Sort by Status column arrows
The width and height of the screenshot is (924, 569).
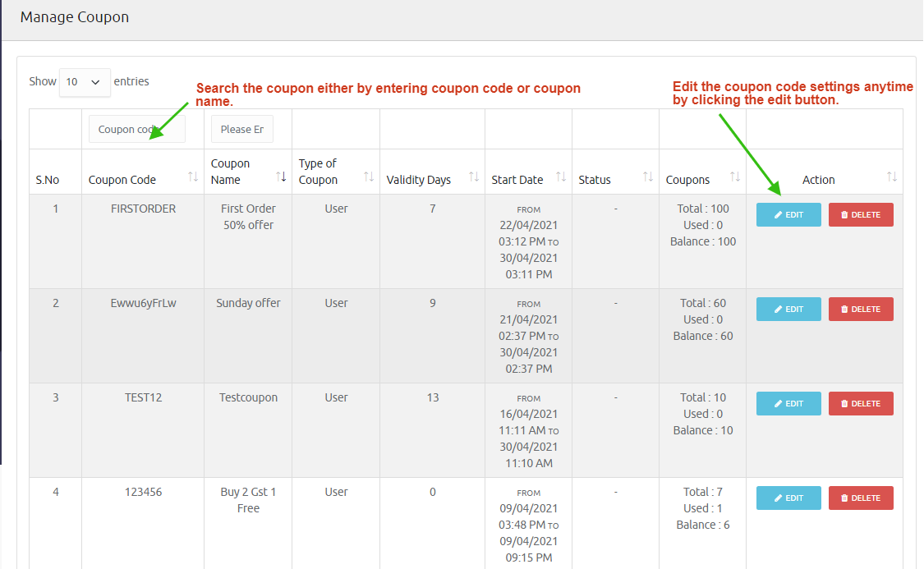(648, 177)
